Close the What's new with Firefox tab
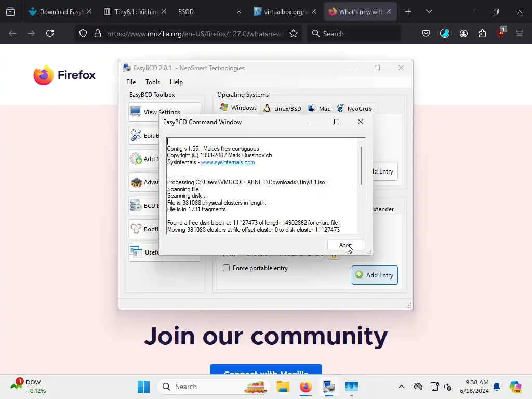Image resolution: width=532 pixels, height=399 pixels. tap(389, 11)
